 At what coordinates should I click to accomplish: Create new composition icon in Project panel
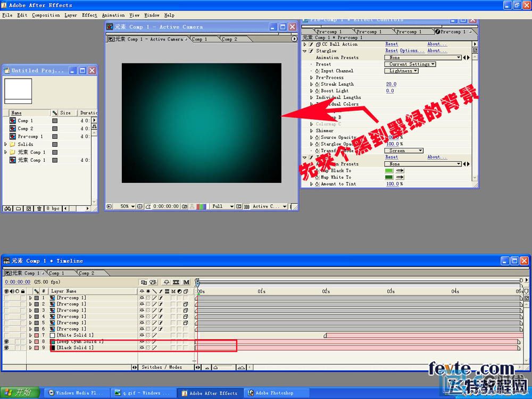point(29,209)
